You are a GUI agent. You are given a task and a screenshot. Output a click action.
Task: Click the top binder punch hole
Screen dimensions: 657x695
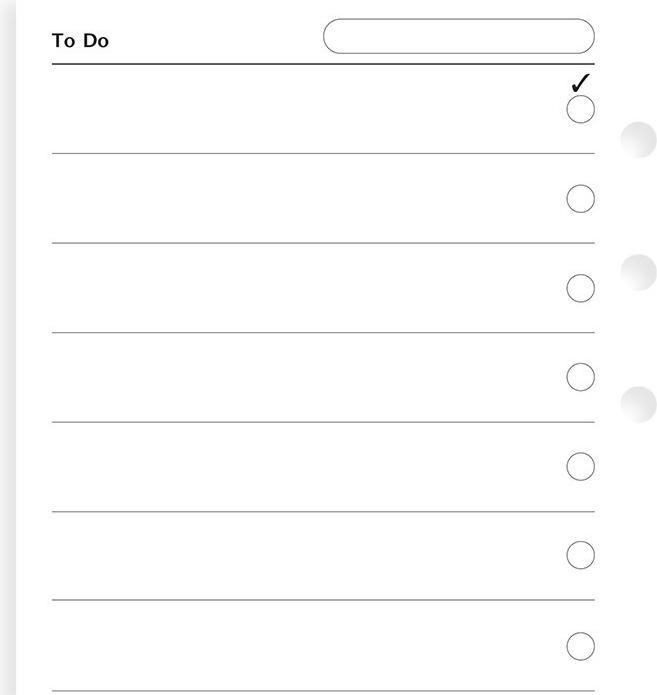(638, 140)
